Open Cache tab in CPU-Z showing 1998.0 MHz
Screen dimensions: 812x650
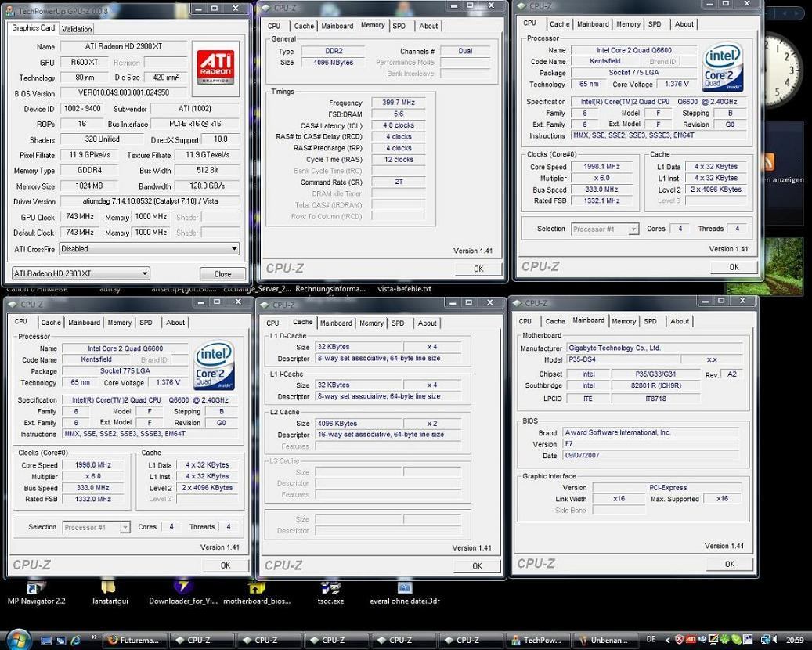tap(51, 322)
